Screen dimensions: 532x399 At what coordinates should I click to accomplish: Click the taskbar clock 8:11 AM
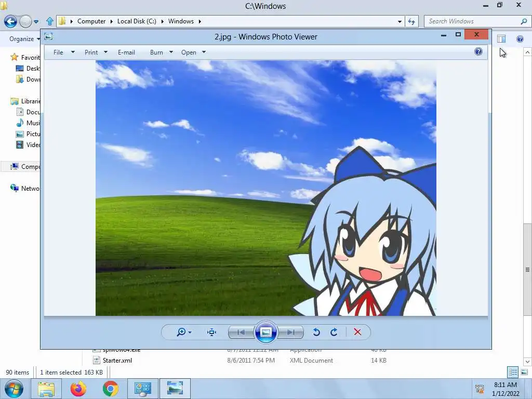[505, 385]
